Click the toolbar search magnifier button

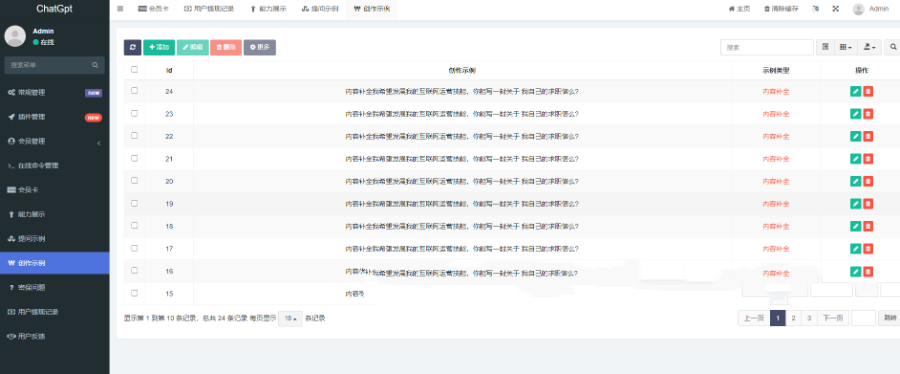coord(893,47)
